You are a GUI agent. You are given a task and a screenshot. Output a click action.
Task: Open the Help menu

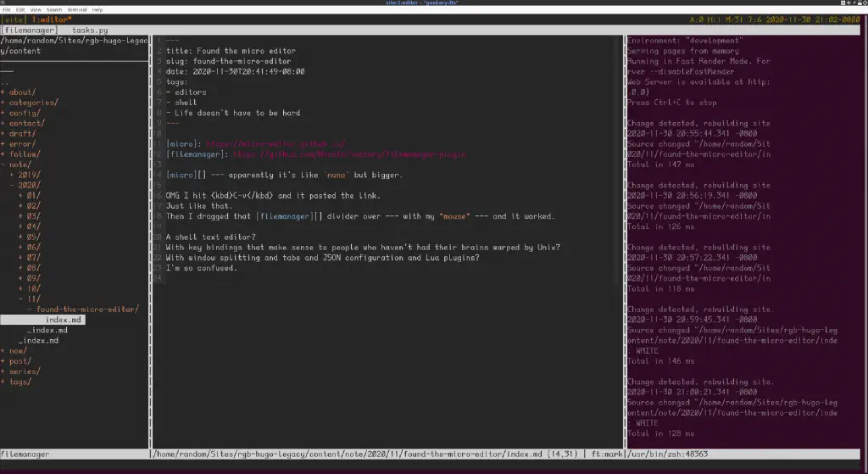(97, 9)
